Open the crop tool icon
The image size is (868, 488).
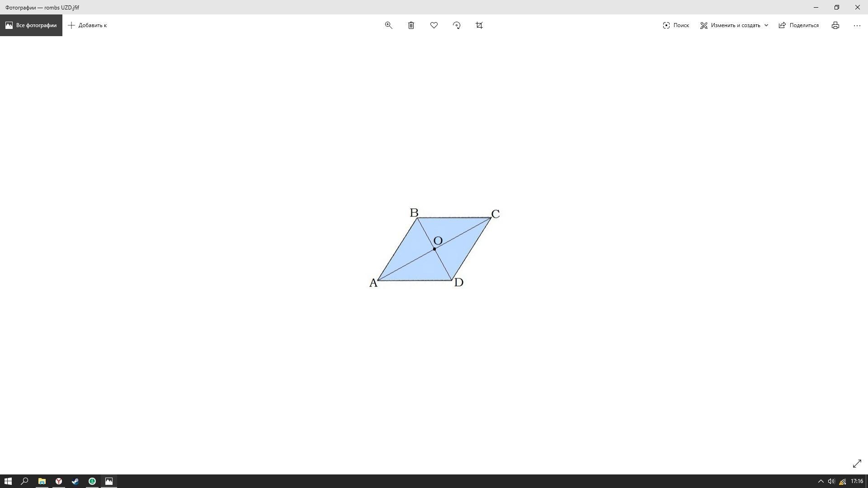pos(479,25)
